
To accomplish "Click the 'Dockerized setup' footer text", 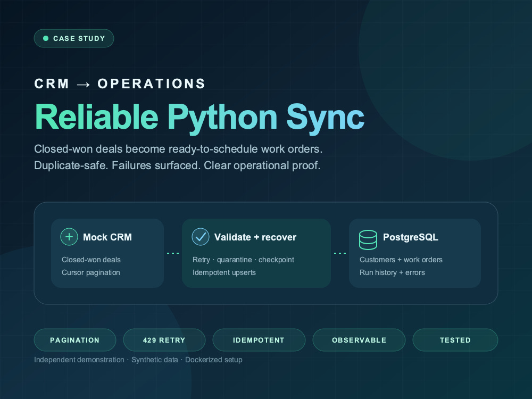I will pos(214,360).
